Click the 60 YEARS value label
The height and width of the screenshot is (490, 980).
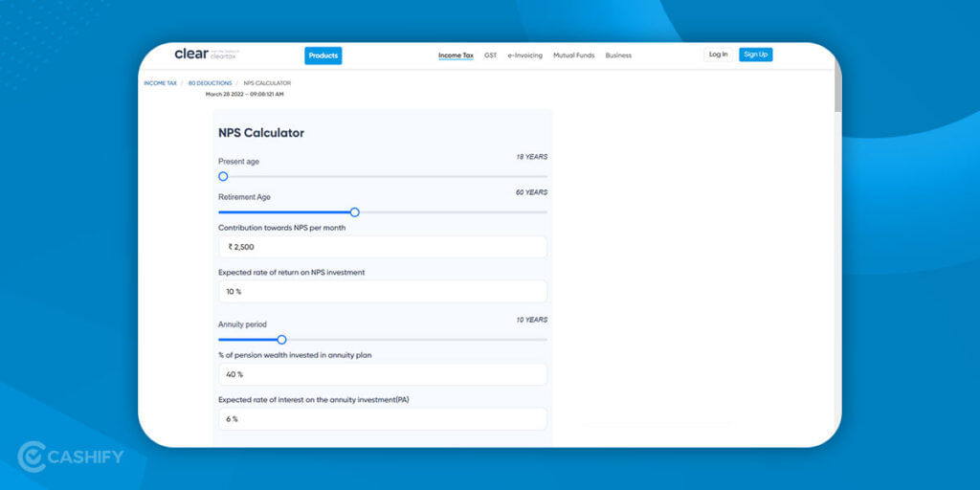pyautogui.click(x=531, y=192)
